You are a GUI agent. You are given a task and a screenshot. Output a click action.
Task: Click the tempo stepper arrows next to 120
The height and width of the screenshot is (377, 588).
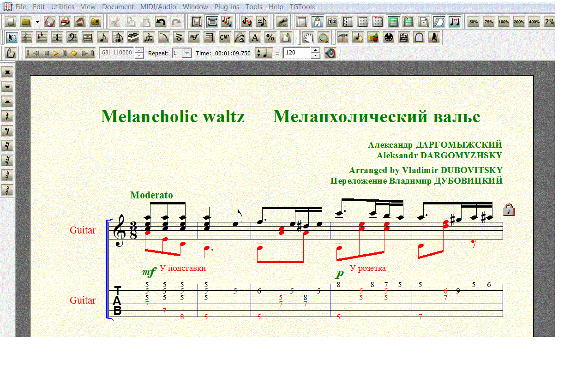315,53
